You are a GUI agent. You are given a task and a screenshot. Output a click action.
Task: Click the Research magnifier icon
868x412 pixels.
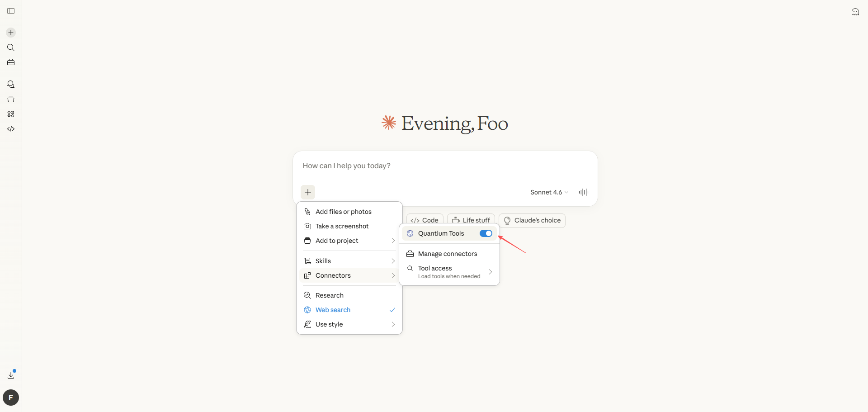tap(307, 295)
